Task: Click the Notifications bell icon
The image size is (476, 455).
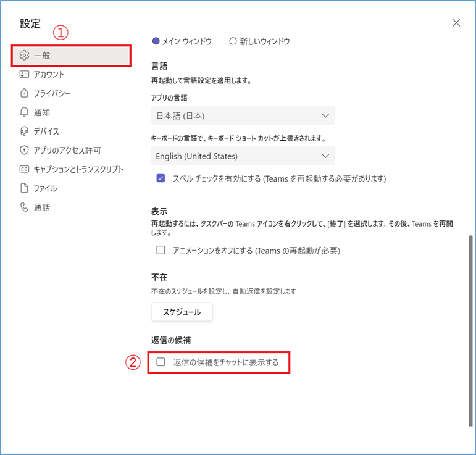Action: (x=25, y=112)
